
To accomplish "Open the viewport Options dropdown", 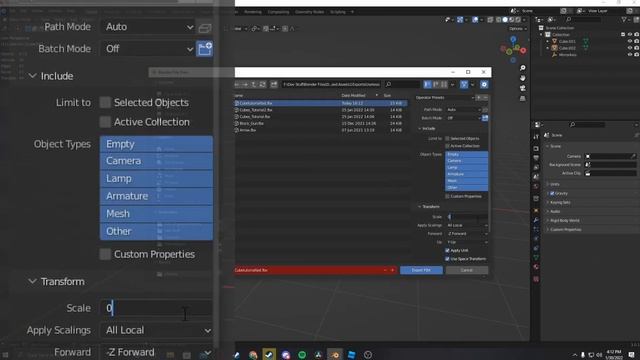I will pyautogui.click(x=518, y=29).
